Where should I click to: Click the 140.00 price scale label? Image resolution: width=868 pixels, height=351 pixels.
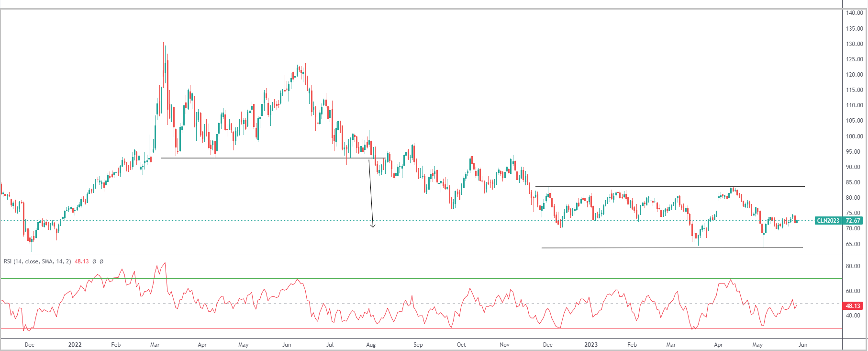pyautogui.click(x=855, y=13)
